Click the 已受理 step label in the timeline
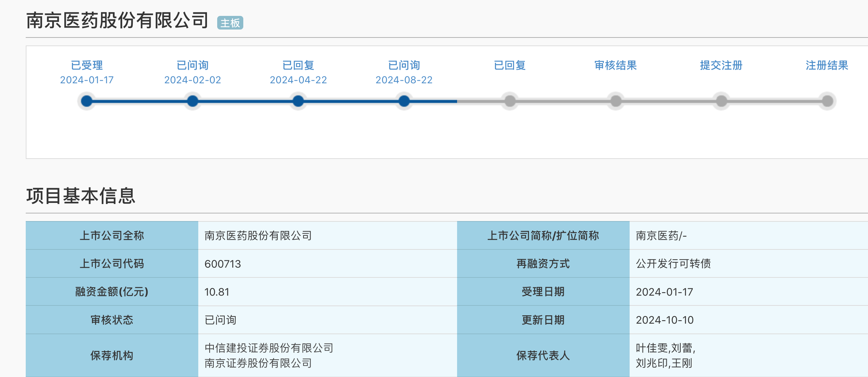Screen dimensions: 868x377 [x=87, y=65]
